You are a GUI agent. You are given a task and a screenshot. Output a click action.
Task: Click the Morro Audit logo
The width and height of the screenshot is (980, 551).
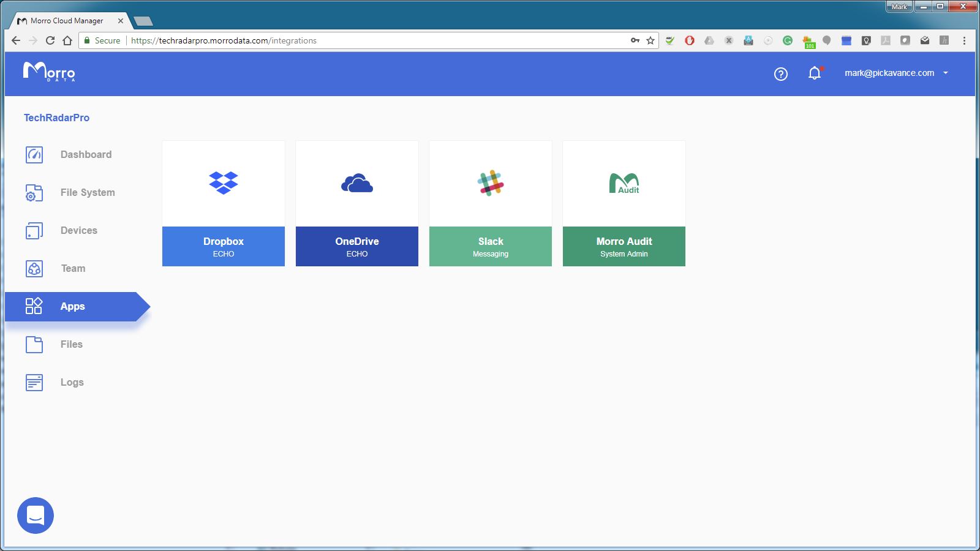(624, 183)
